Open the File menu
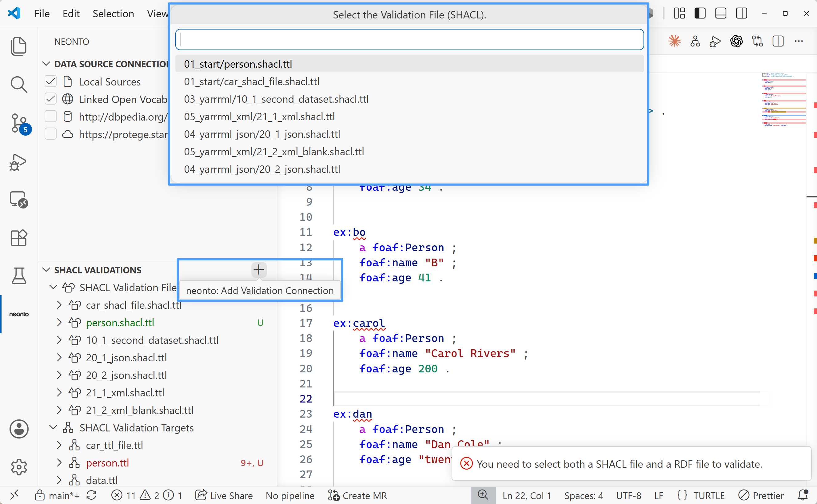 [42, 14]
